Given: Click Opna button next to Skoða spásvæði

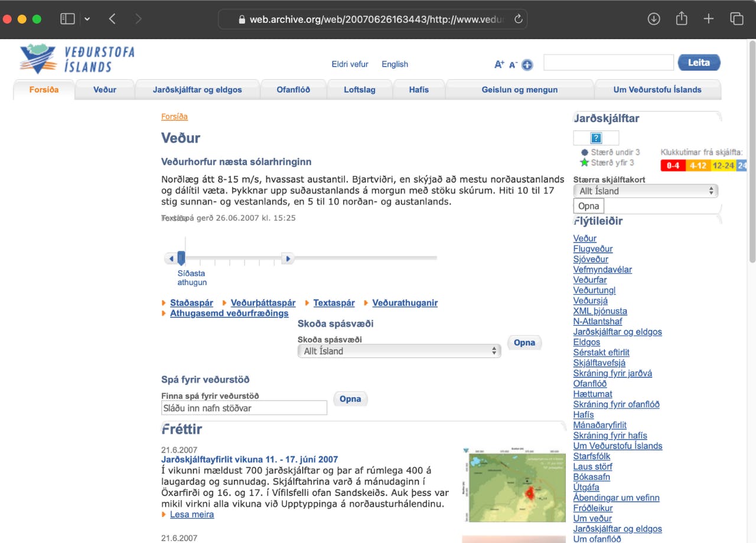Looking at the screenshot, I should [x=524, y=343].
